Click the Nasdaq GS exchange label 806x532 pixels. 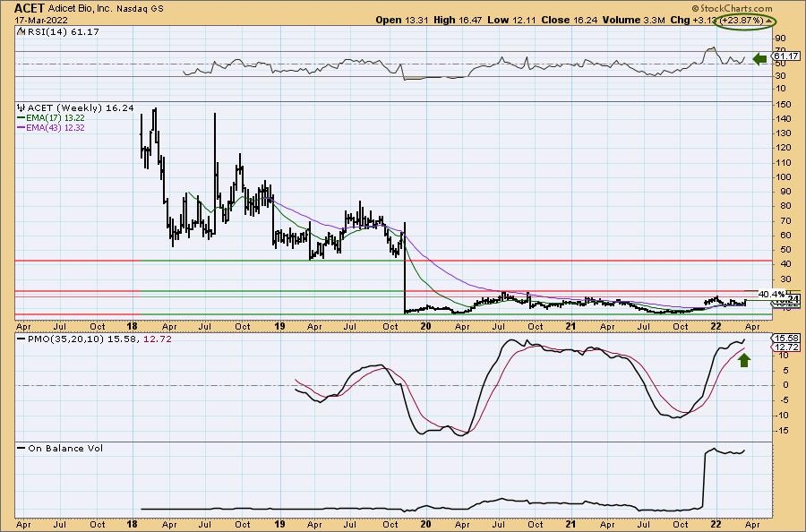[x=140, y=9]
